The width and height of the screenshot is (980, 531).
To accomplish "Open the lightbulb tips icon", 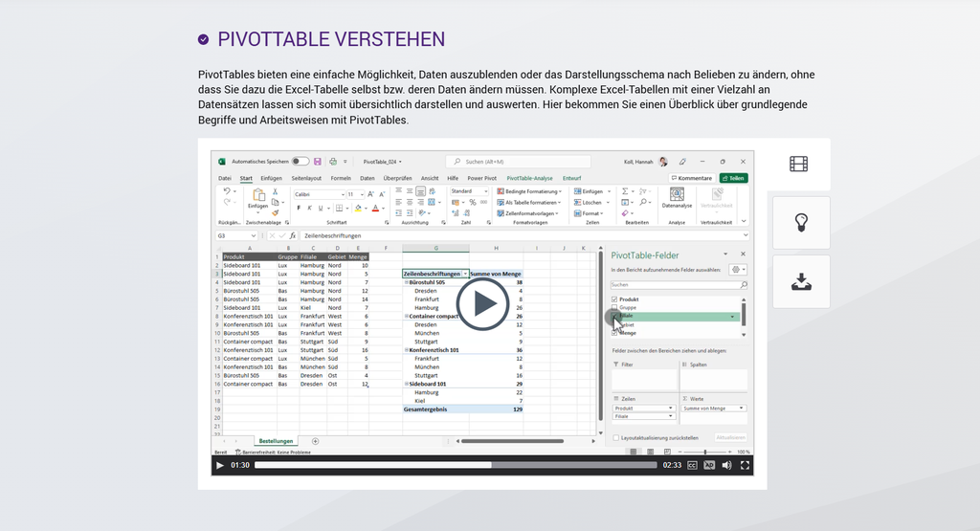I will click(801, 222).
